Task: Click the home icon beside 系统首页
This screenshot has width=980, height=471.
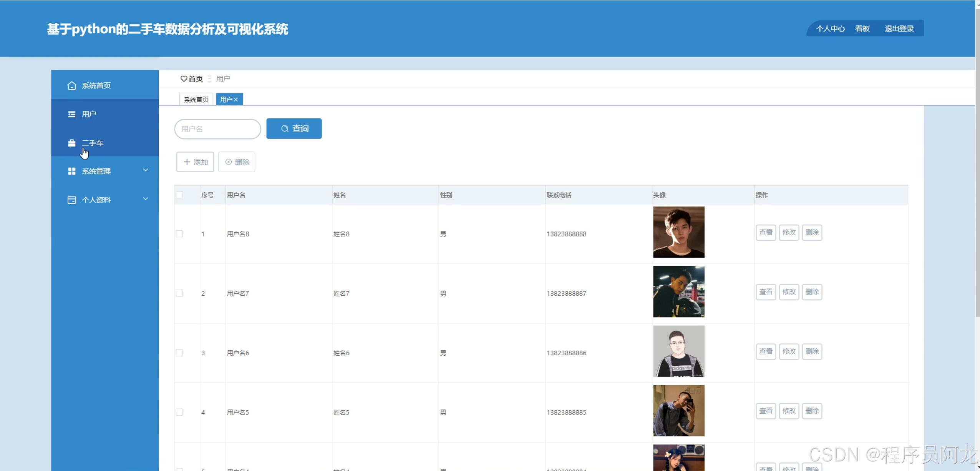Action: pos(71,85)
